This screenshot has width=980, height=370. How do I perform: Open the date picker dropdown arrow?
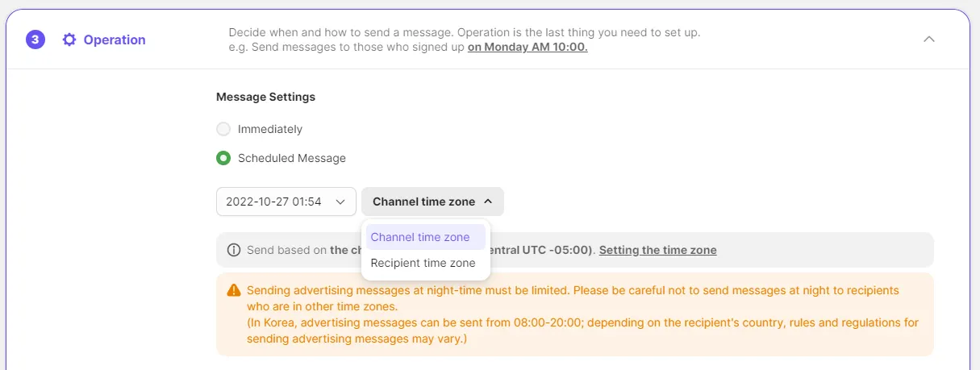(340, 202)
